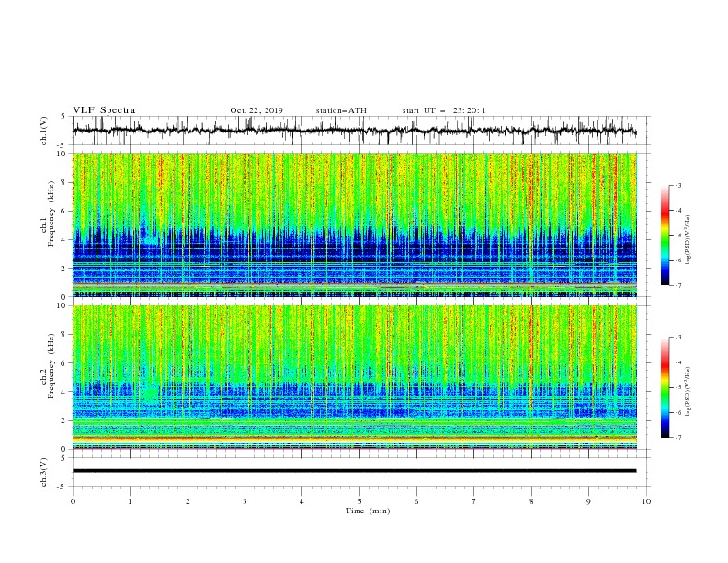Click the "4" kHz tick on ch.1 frequency axis
728x563 pixels.
coord(63,240)
